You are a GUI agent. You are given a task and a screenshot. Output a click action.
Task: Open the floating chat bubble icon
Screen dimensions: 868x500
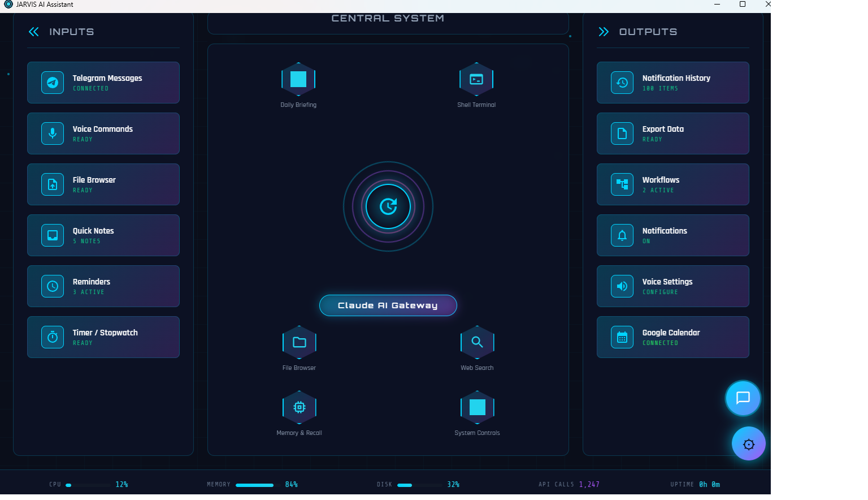click(x=743, y=398)
